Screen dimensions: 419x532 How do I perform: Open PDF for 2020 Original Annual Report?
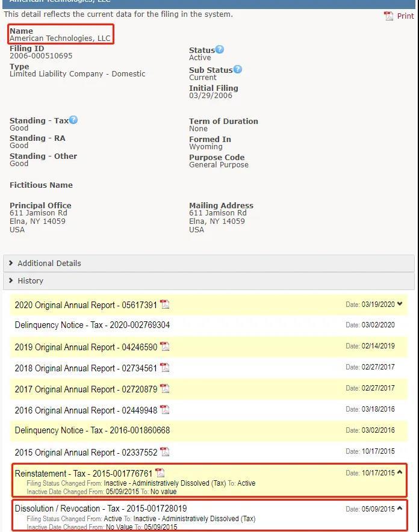point(164,305)
